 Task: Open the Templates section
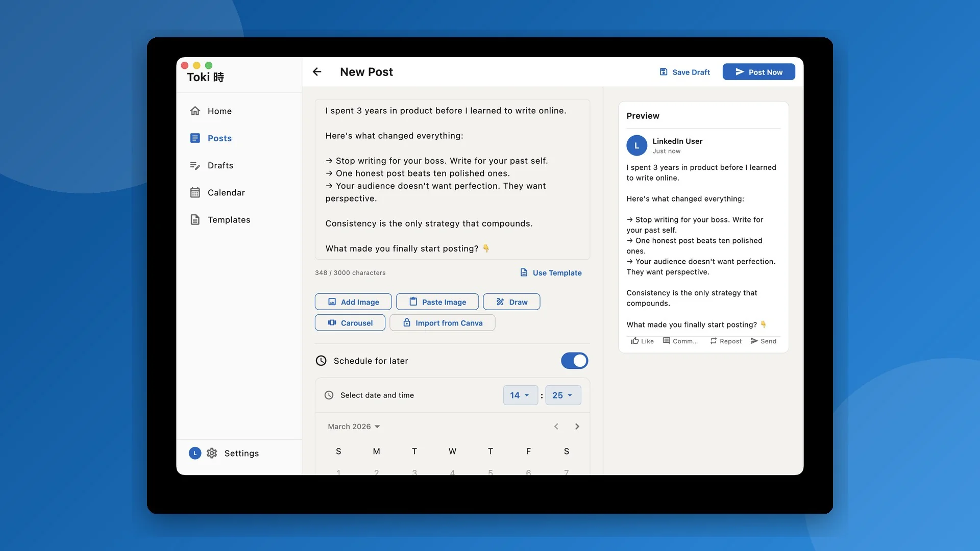229,219
